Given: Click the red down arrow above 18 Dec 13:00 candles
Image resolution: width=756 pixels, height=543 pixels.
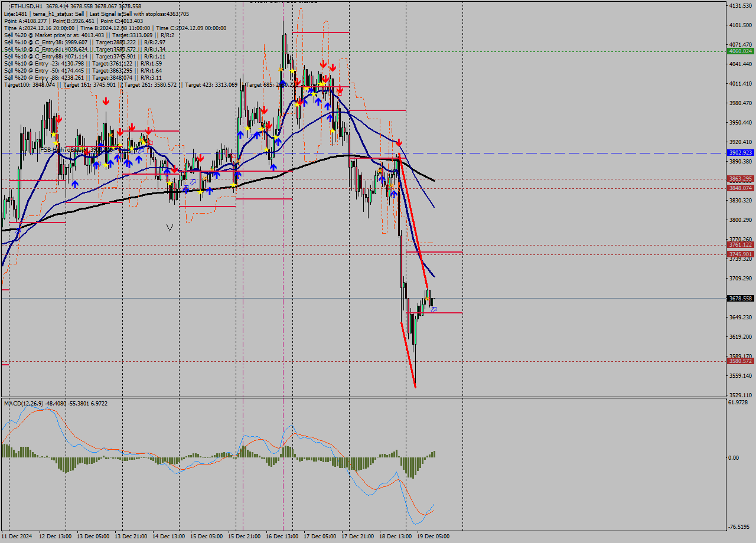Looking at the screenshot, I should coord(399,142).
